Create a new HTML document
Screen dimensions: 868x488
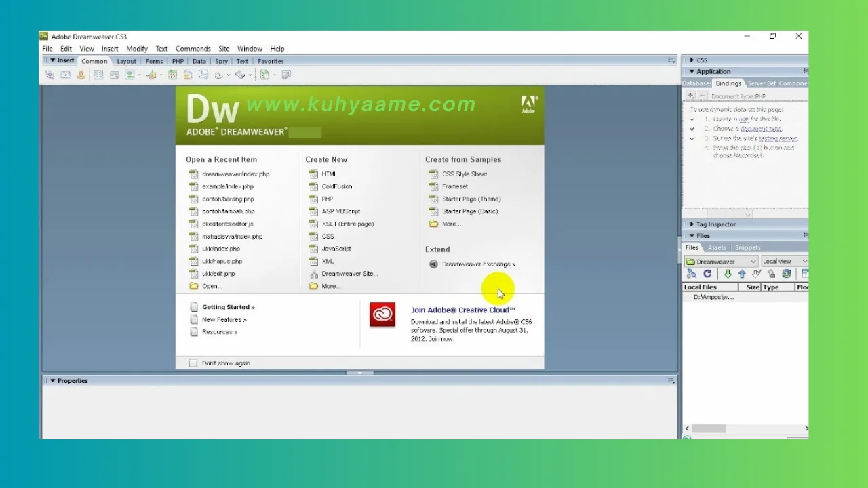coord(330,174)
